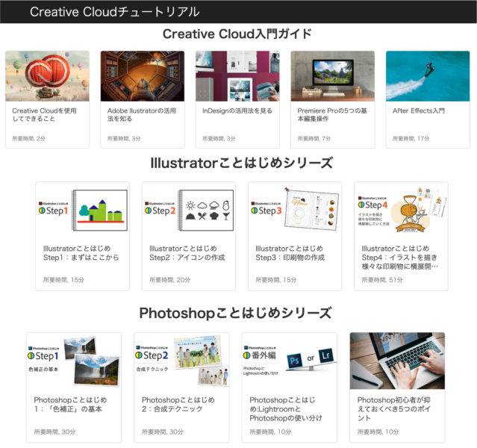
Task: Click '所要時間, 20分' on Illustrator Step2 card
Action: click(x=170, y=280)
